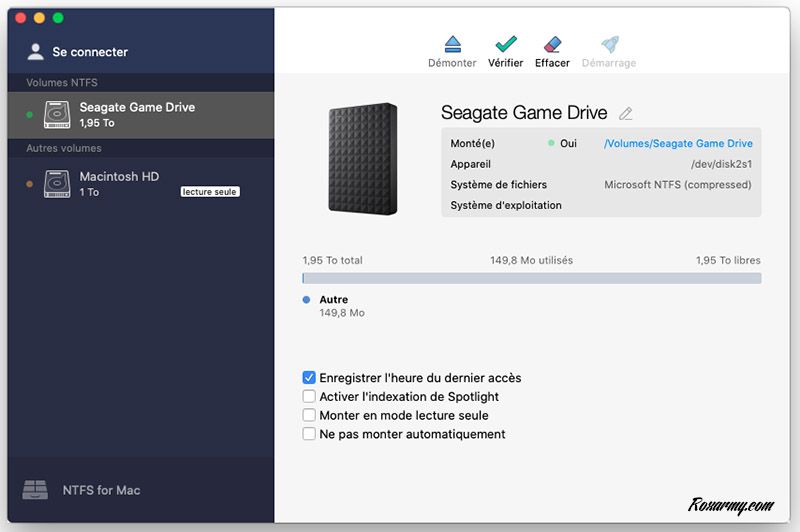Screen dimensions: 800x532
Task: Uncheck Enregistrer l'heure du dernier accès
Action: click(x=309, y=378)
